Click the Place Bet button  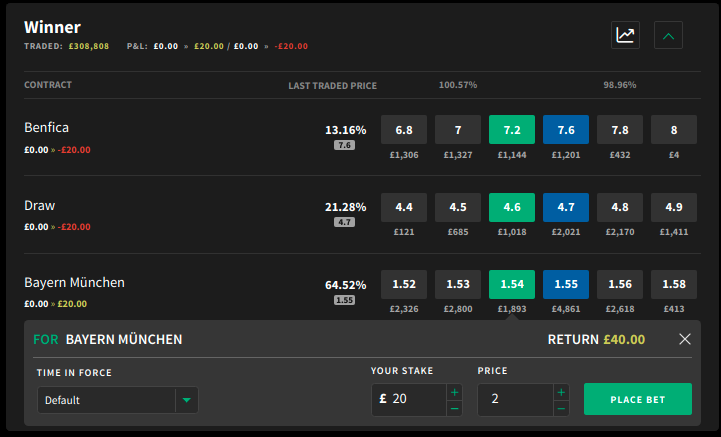[x=638, y=399]
